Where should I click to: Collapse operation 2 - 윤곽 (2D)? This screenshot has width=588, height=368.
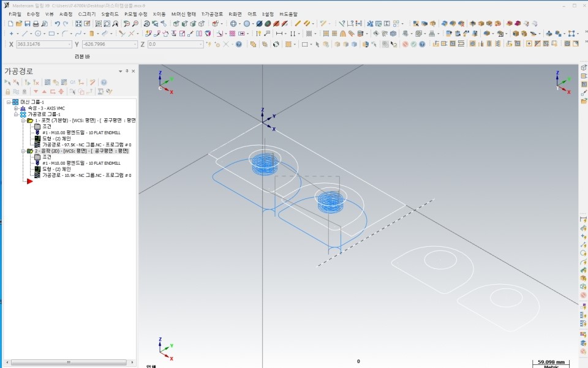(23, 151)
